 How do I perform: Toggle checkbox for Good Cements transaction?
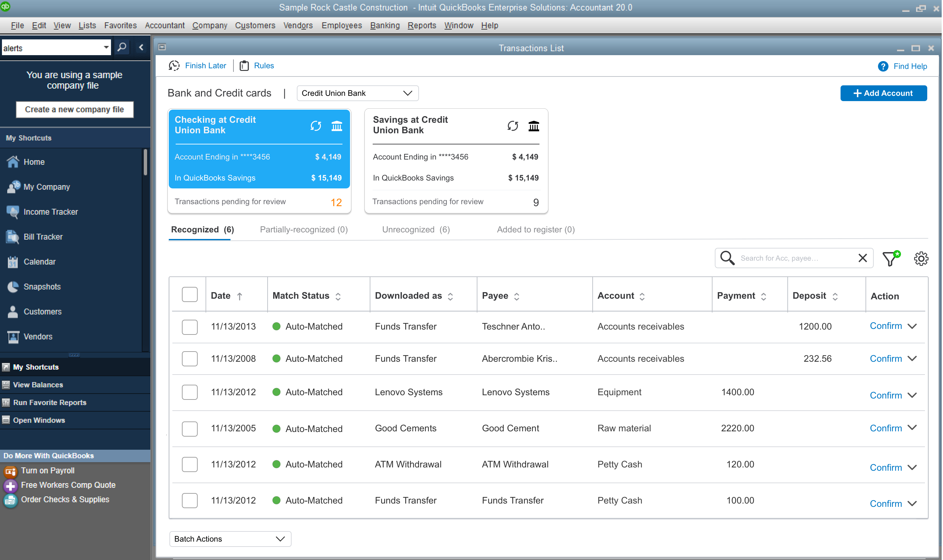[189, 428]
